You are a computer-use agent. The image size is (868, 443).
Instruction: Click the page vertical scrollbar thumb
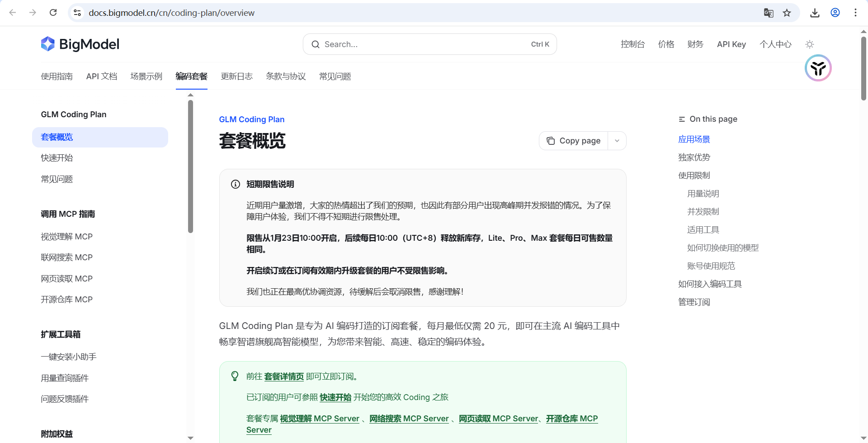tap(863, 68)
